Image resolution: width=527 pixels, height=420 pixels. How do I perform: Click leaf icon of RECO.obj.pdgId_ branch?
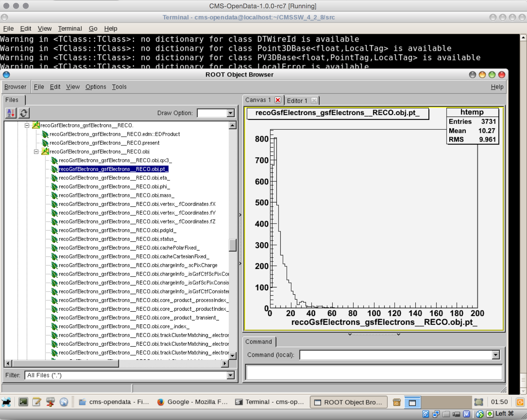pos(54,230)
